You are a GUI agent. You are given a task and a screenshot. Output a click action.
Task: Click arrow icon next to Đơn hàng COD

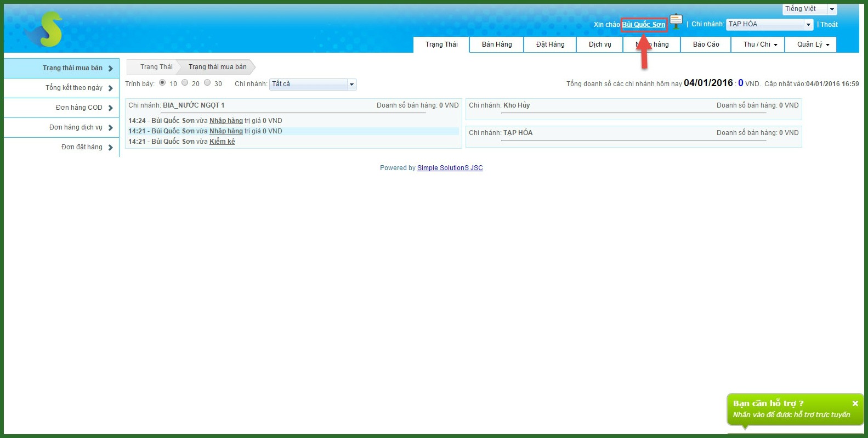coord(111,108)
